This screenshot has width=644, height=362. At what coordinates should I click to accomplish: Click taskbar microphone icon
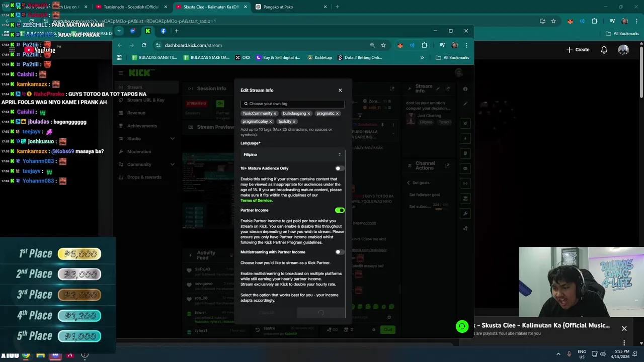pyautogui.click(x=569, y=354)
